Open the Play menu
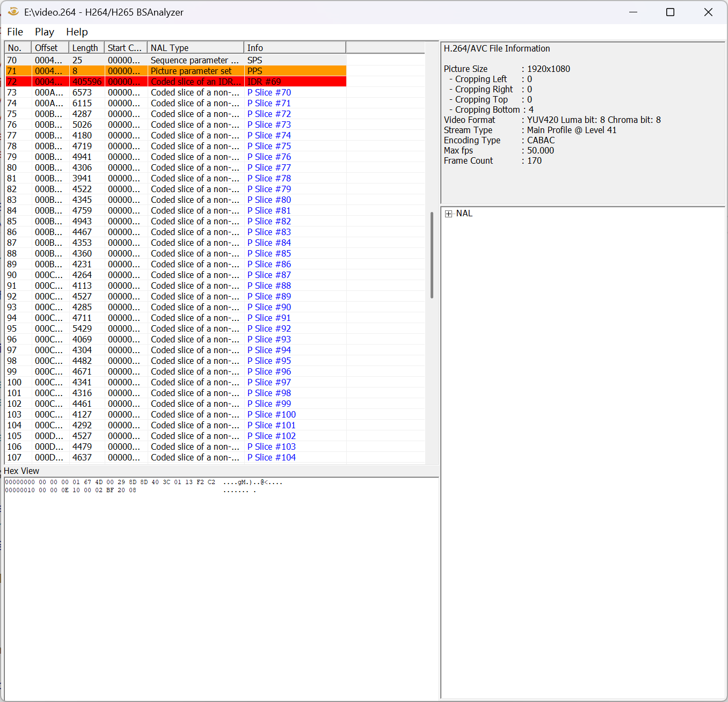The height and width of the screenshot is (702, 728). tap(45, 32)
